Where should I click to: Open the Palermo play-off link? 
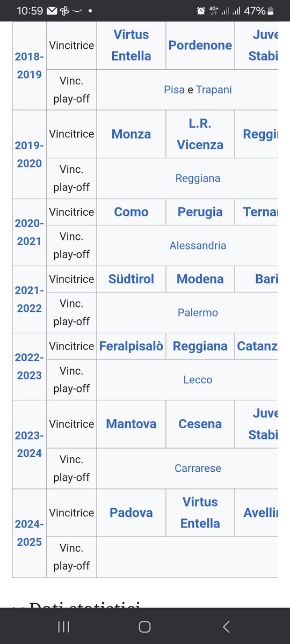pos(198,313)
